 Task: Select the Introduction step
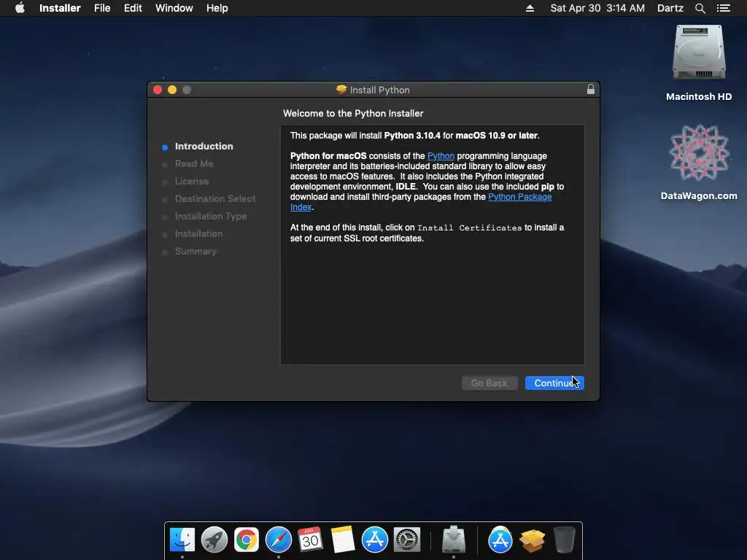204,146
